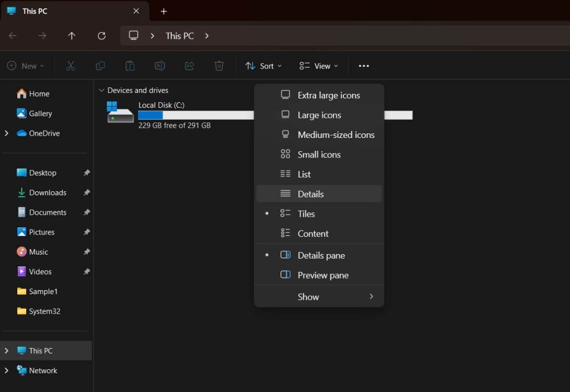Select This PC in navigation pane

46,351
